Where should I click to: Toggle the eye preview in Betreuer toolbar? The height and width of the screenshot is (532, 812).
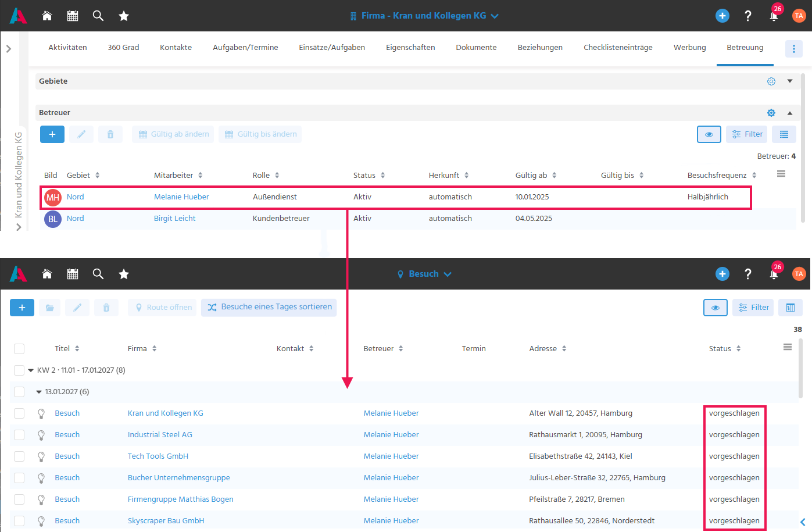pyautogui.click(x=709, y=134)
